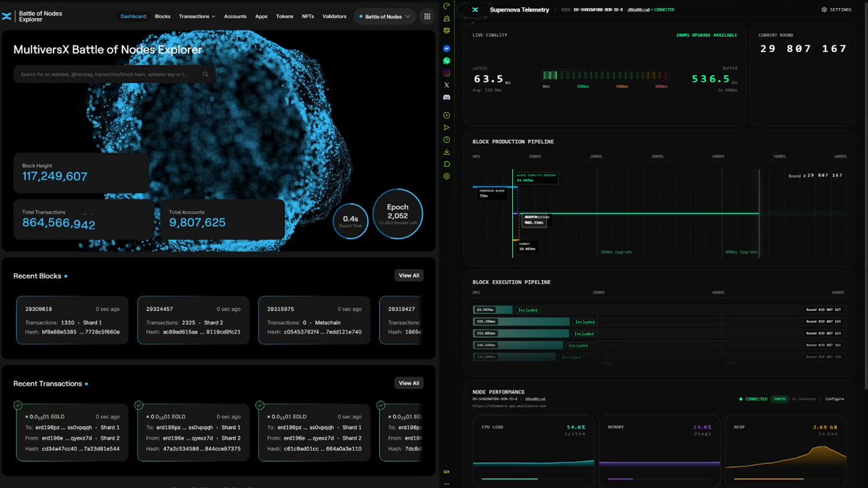Click the Total Transactions 864,566,942 value
Image resolution: width=868 pixels, height=488 pixels.
(59, 223)
